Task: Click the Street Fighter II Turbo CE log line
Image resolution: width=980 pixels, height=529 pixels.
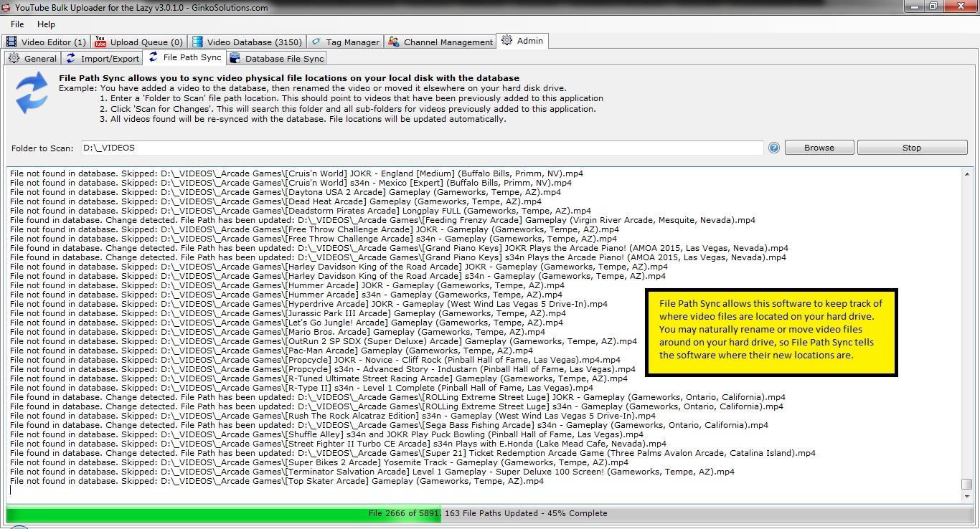Action: pyautogui.click(x=338, y=444)
